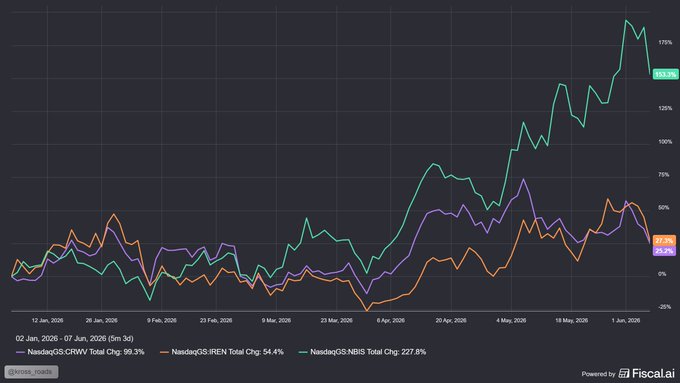Click the NasdaqGS:IREN legend entry
This screenshot has height=383, width=680.
click(x=222, y=352)
